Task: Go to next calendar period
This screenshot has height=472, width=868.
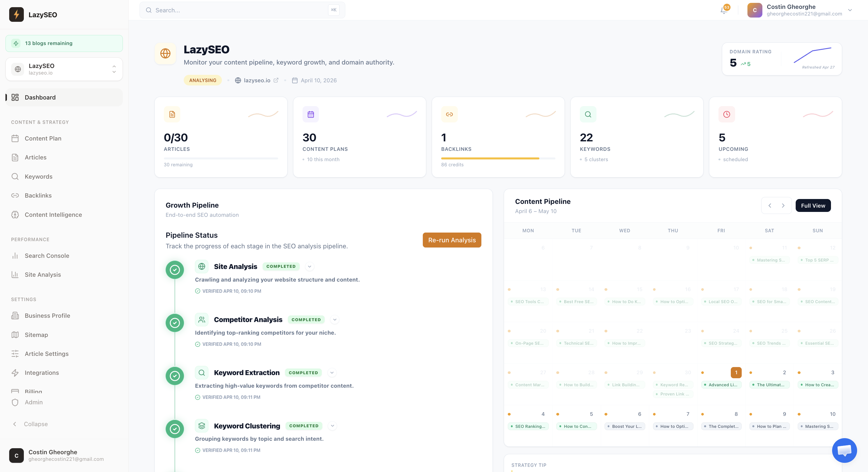Action: (783, 206)
